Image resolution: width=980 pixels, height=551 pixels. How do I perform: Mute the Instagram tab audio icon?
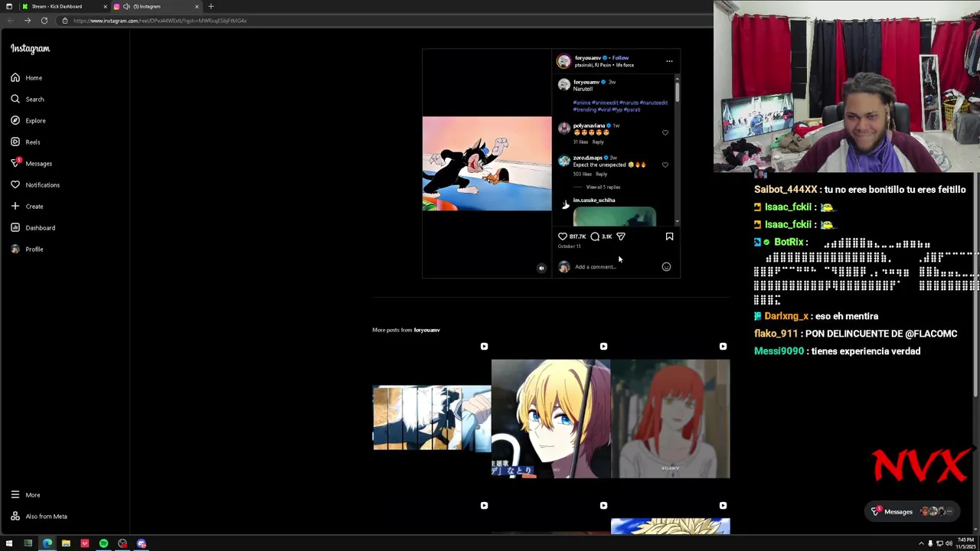[126, 6]
